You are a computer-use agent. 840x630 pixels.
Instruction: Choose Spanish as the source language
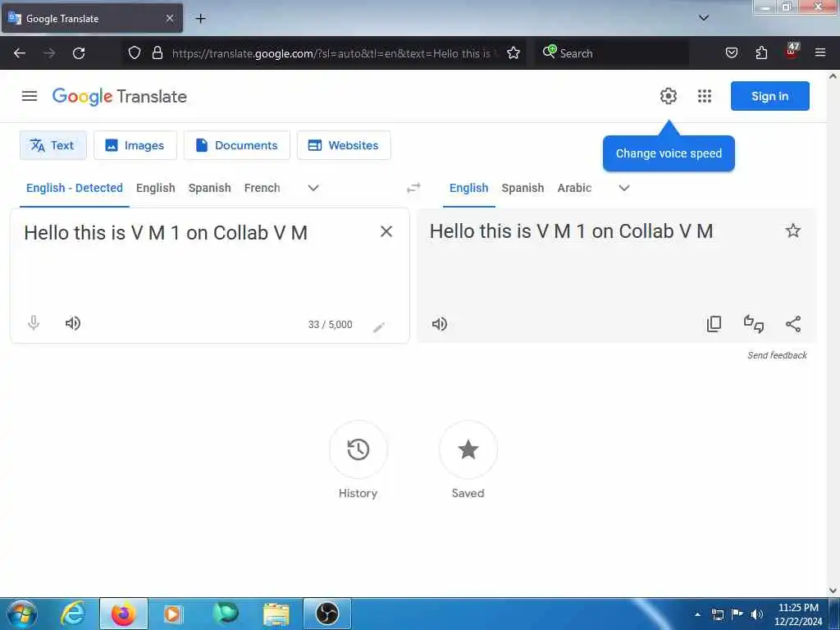[209, 188]
